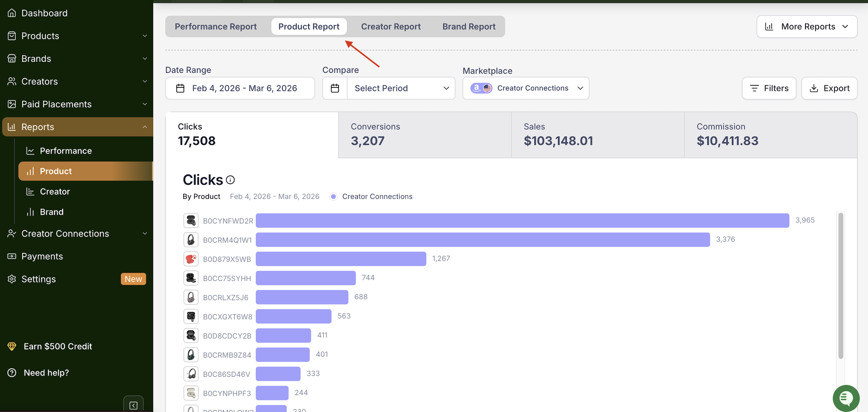Open the Select Period dropdown
868x412 pixels.
401,88
